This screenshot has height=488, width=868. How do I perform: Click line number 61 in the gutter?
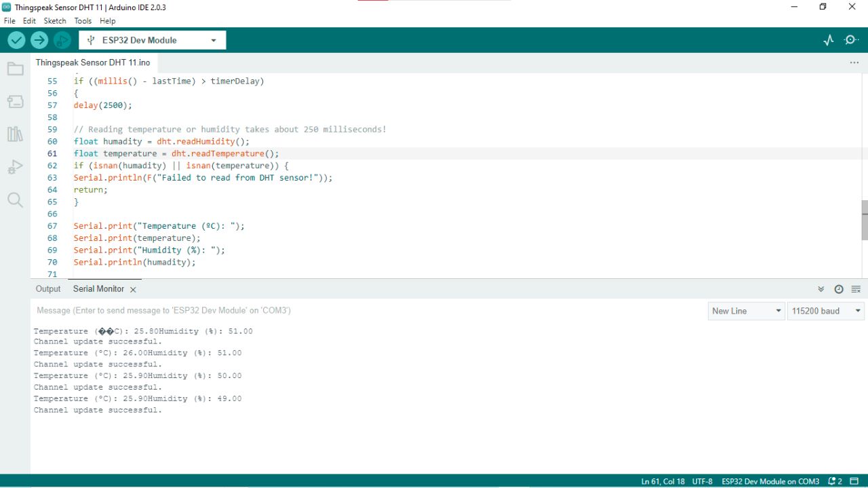(53, 153)
